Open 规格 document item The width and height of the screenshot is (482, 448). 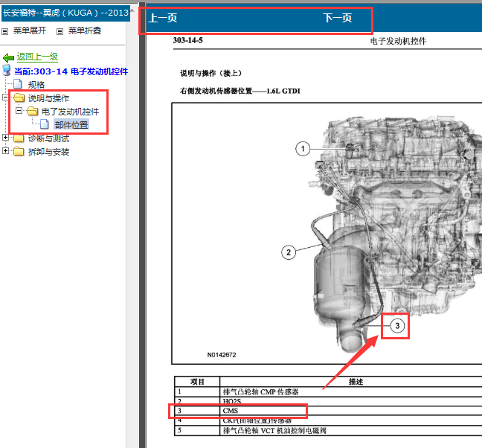(36, 85)
